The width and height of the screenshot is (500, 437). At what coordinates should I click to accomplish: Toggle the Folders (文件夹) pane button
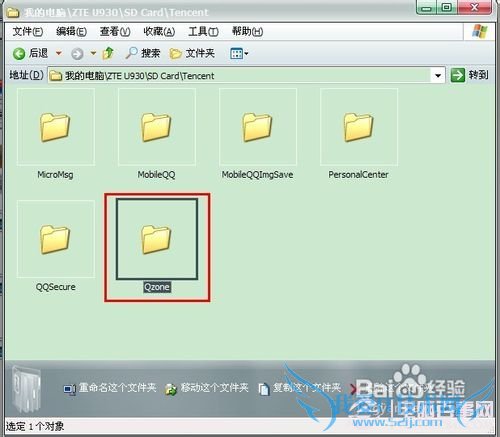(192, 53)
